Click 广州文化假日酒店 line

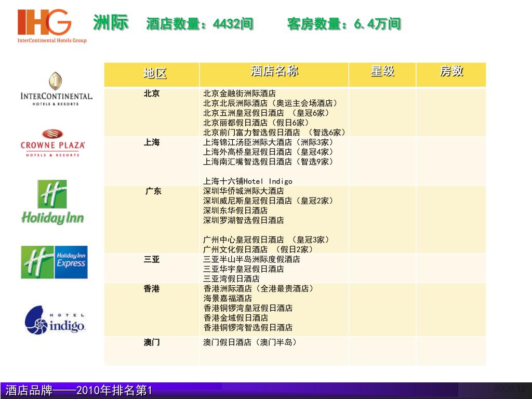pos(258,250)
